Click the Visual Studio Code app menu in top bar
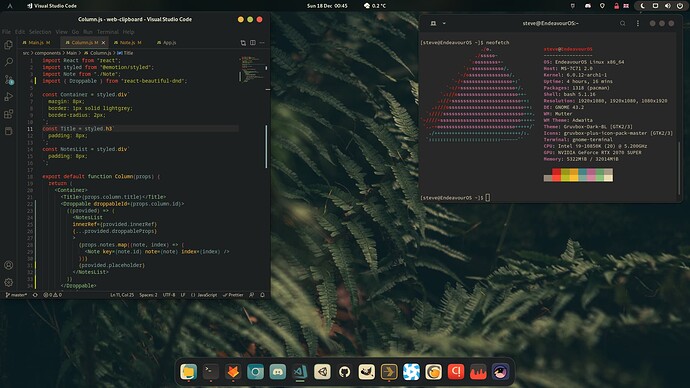This screenshot has width=690, height=388. [x=51, y=6]
